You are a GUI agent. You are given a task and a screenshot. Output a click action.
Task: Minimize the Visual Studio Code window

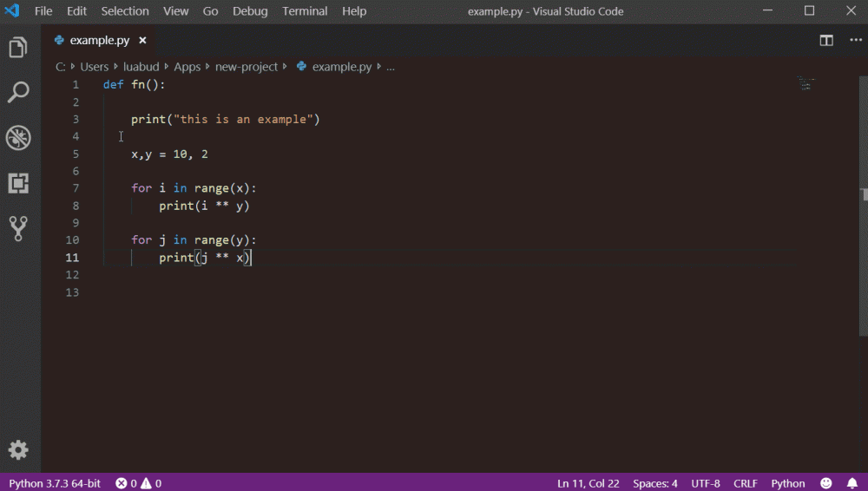coord(767,10)
